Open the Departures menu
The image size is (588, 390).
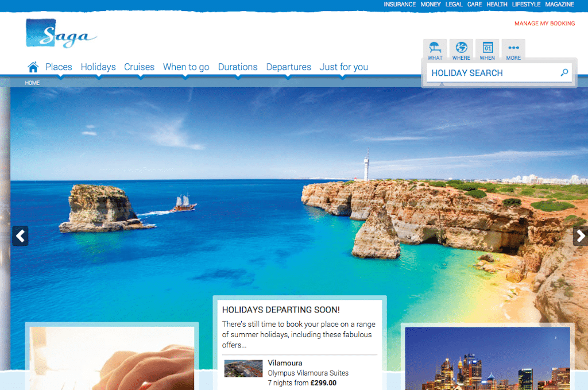(289, 67)
